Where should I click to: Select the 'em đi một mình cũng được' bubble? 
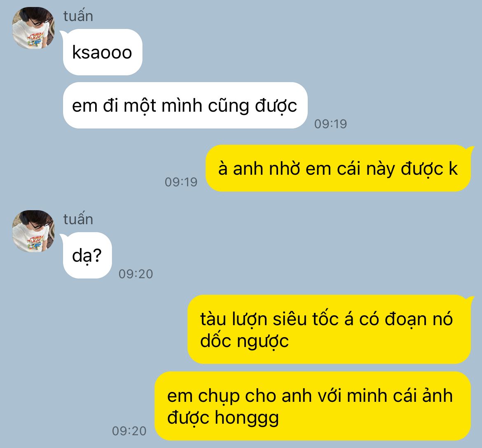[x=185, y=106]
